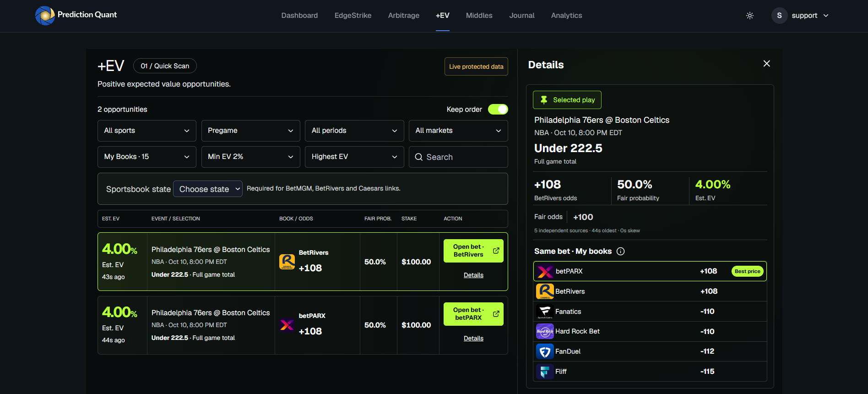Viewport: 868px width, 394px height.
Task: Click the Prediction Quant logo icon
Action: click(45, 16)
